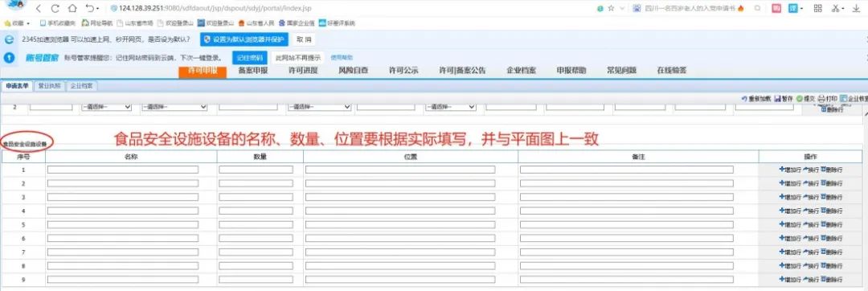
Task: Switch to the 营业执照 tab
Action: tap(49, 86)
